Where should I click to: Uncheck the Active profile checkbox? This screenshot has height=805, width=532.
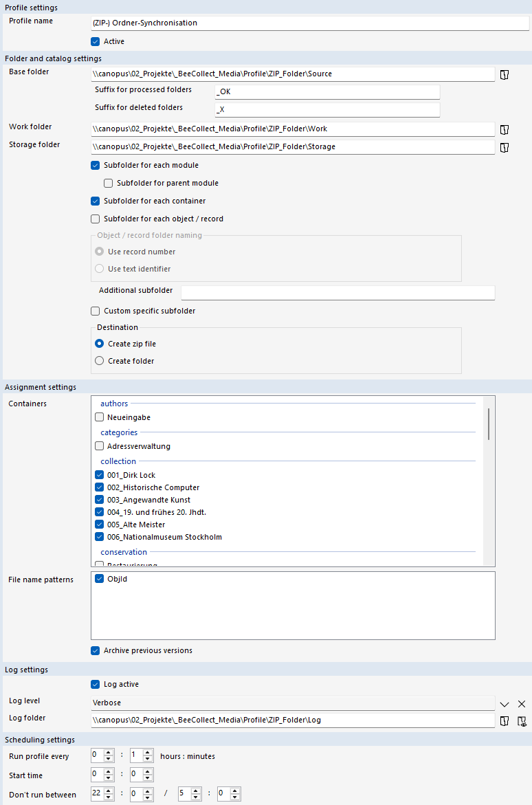click(96, 42)
